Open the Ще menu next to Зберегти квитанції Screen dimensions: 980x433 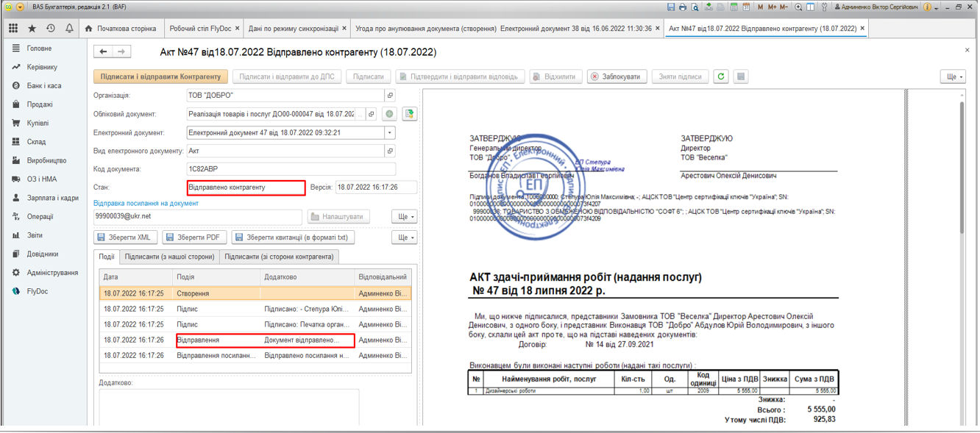click(x=404, y=237)
